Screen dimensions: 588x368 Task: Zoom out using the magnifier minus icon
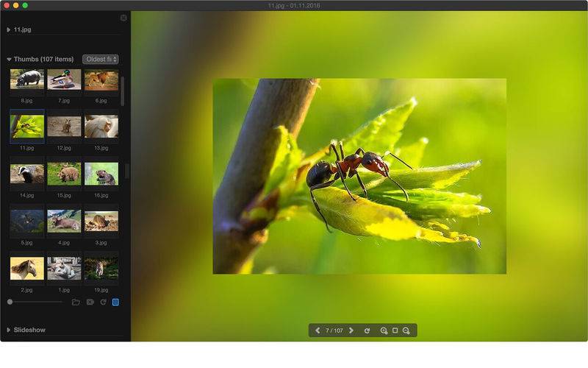coord(406,330)
